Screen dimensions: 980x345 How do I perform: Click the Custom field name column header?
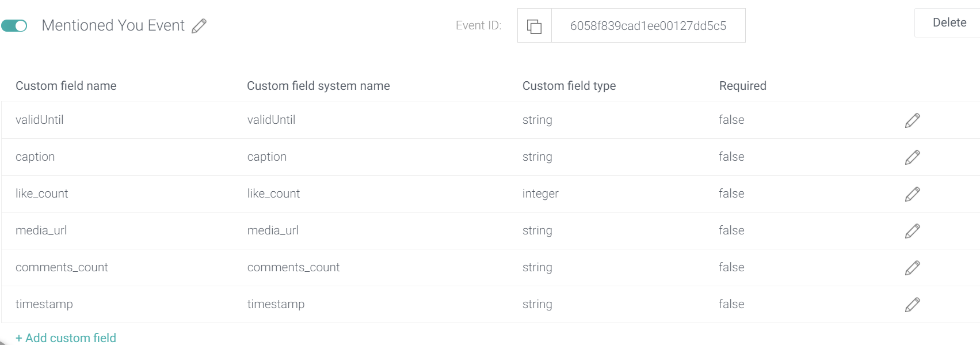66,86
